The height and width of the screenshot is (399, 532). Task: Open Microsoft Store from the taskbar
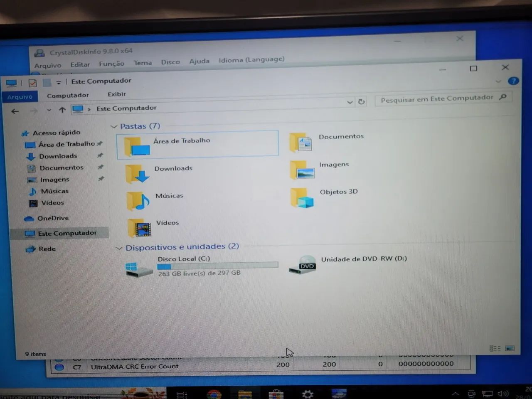click(276, 394)
